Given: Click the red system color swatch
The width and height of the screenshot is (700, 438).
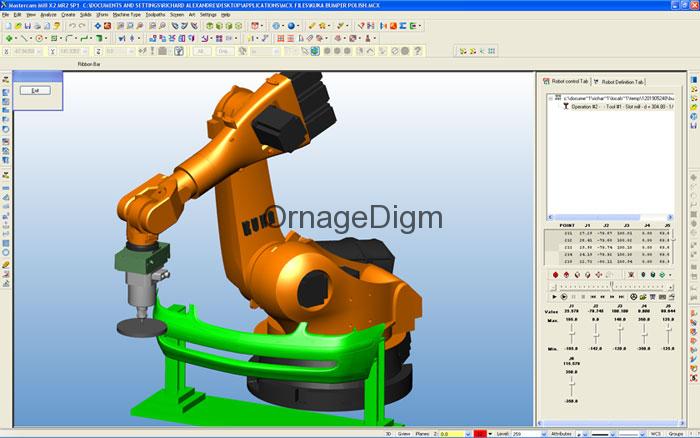Looking at the screenshot, I should (x=480, y=434).
